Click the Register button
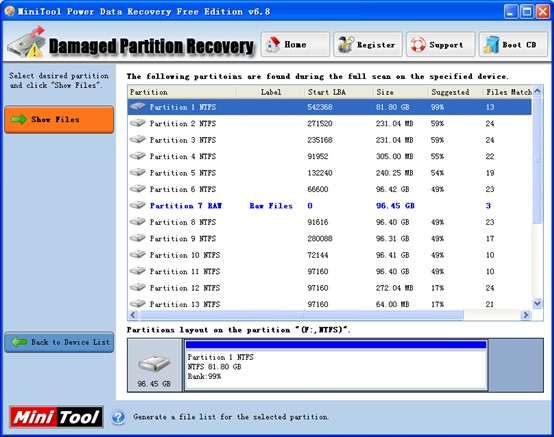The width and height of the screenshot is (554, 437). (x=368, y=45)
